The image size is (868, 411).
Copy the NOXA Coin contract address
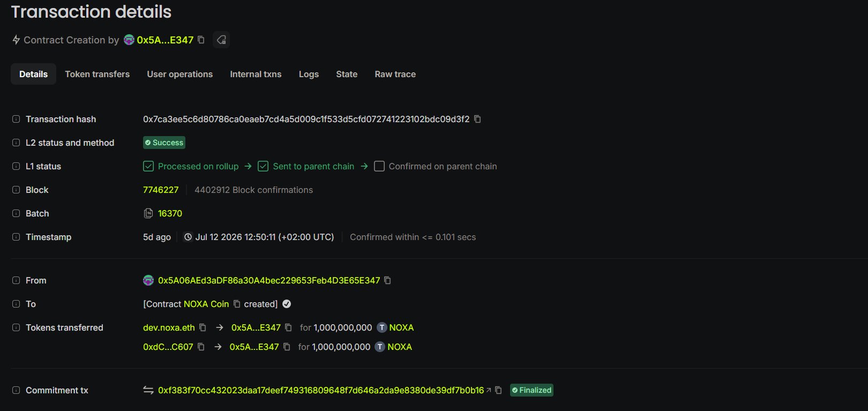coord(237,304)
